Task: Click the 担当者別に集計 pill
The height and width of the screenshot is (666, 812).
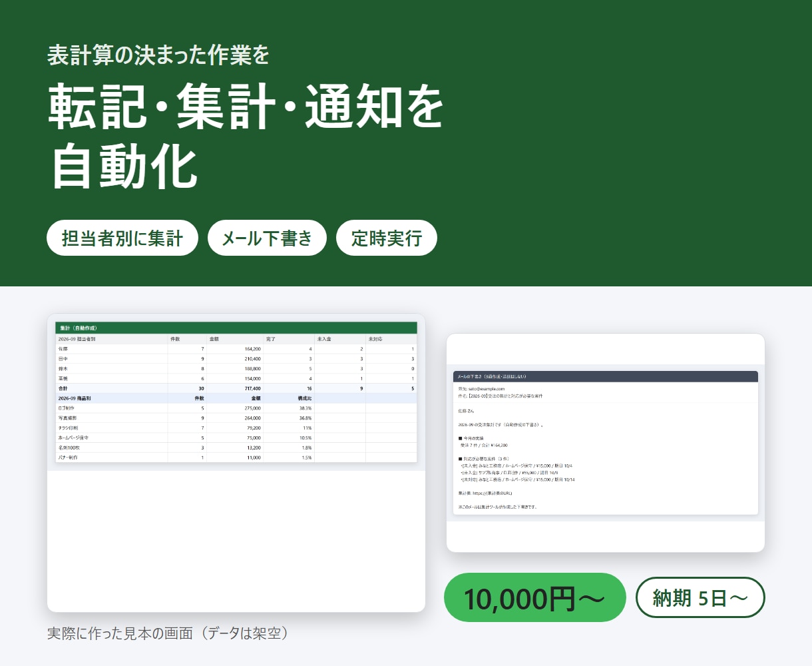Action: (x=122, y=238)
